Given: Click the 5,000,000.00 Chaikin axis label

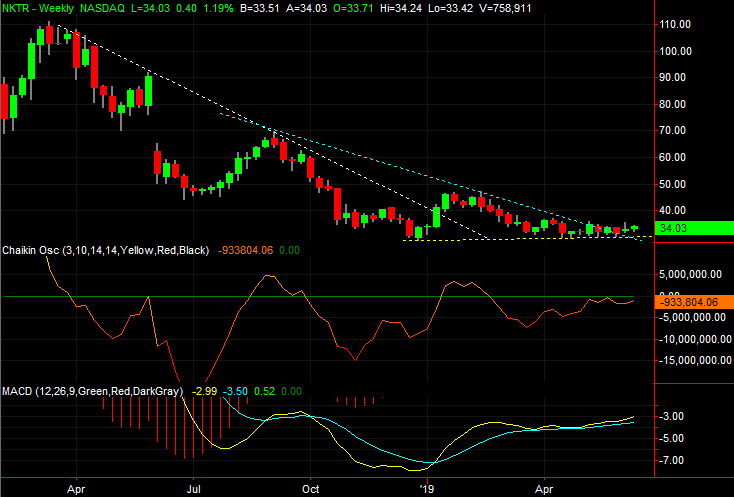Looking at the screenshot, I should (x=690, y=274).
